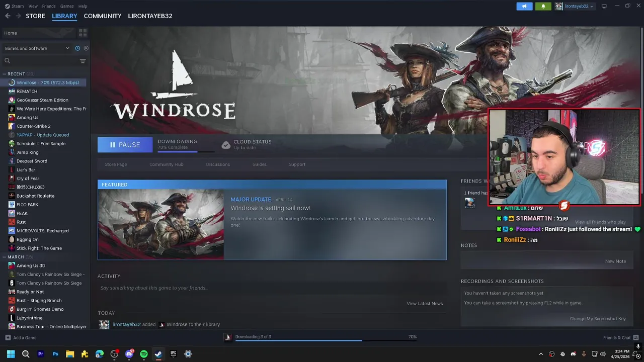Pause the Windrose download

pos(125,145)
